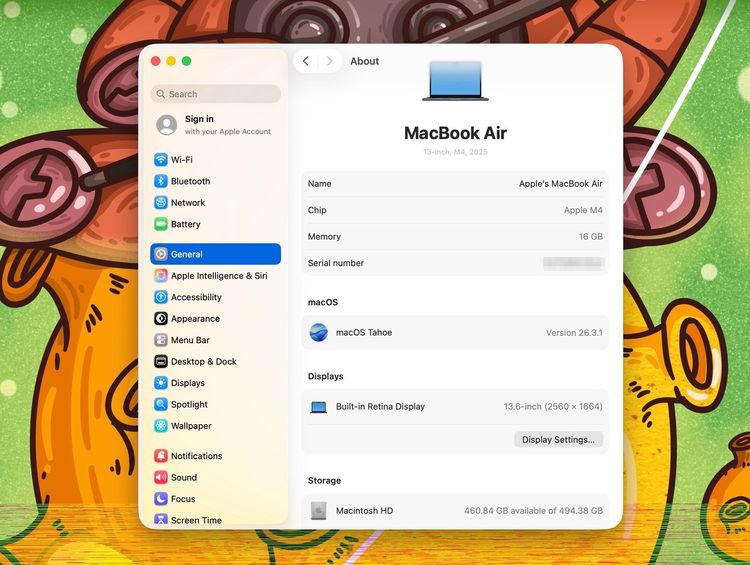Click the macOS section heading
750x565 pixels.
(323, 302)
